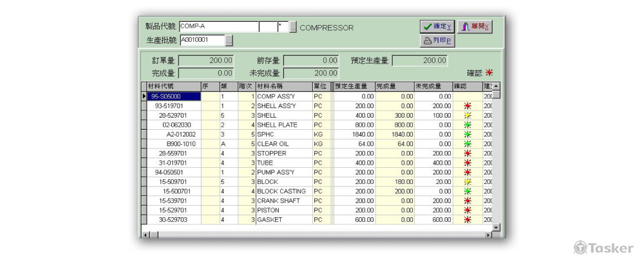
Task: Click the 未完成量 summary field showing 200.00
Action: point(311,73)
